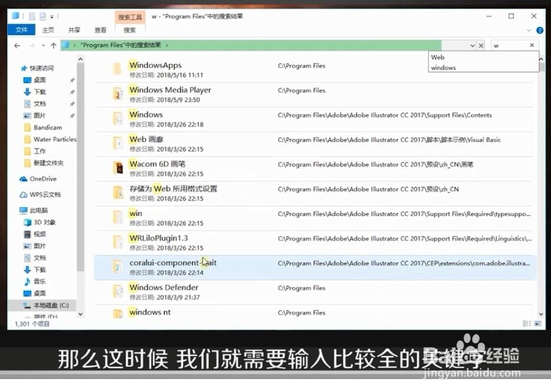551x392 pixels.
Task: Open 文档 under quick access
Action: click(x=39, y=104)
